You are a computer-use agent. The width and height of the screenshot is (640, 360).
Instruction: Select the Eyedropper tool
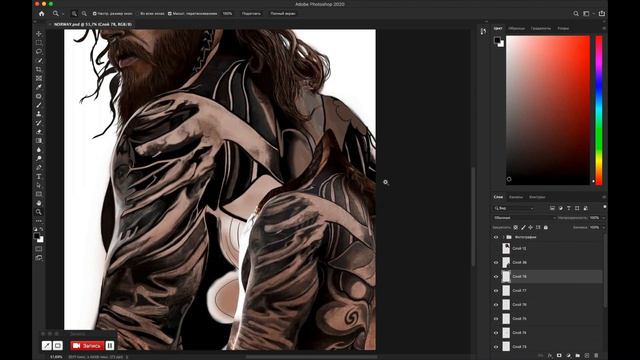(x=39, y=87)
